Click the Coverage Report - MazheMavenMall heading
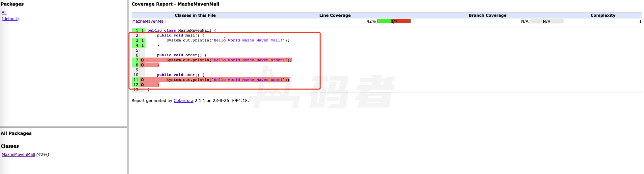Image resolution: width=644 pixels, height=174 pixels. [175, 4]
